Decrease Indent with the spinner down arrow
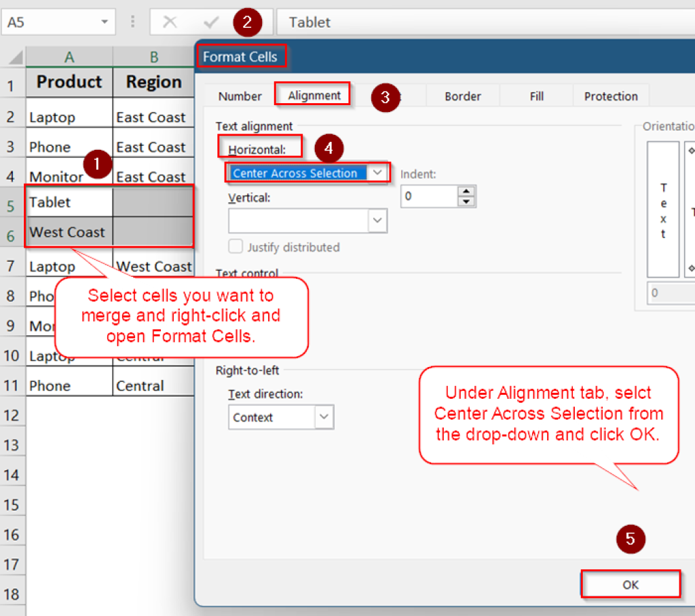This screenshot has height=616, width=695. [466, 201]
